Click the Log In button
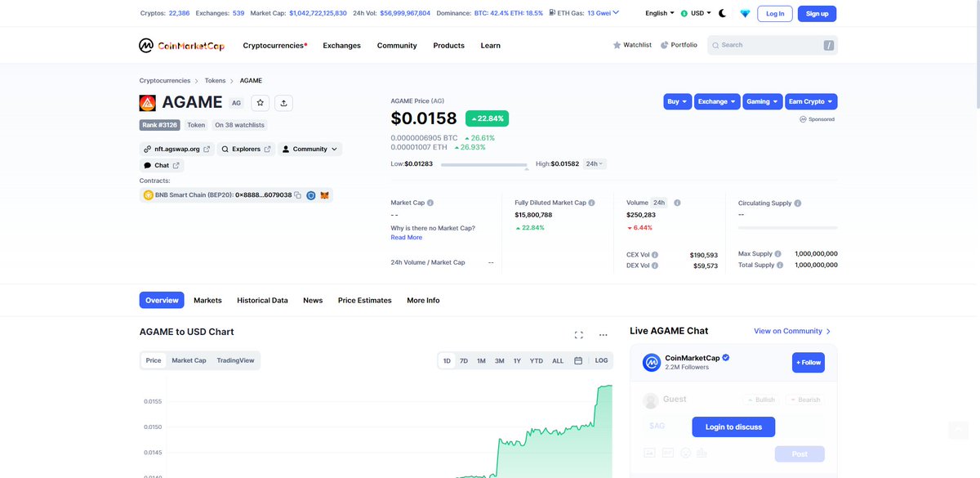Screen dimensions: 980x478 (775, 14)
